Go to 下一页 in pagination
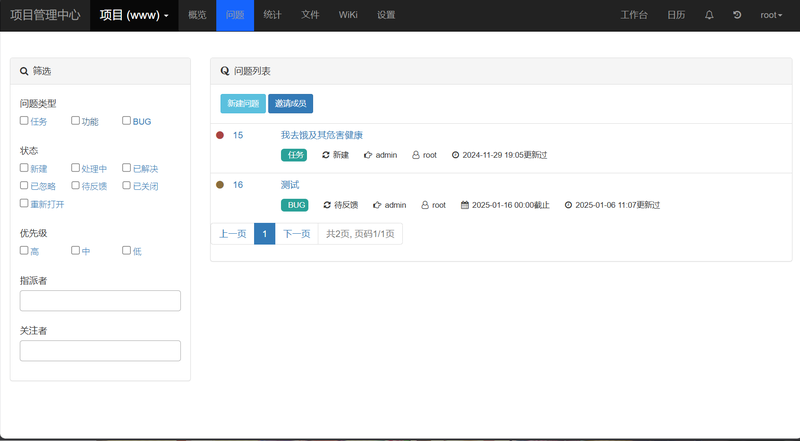The height and width of the screenshot is (441, 800). [x=296, y=234]
